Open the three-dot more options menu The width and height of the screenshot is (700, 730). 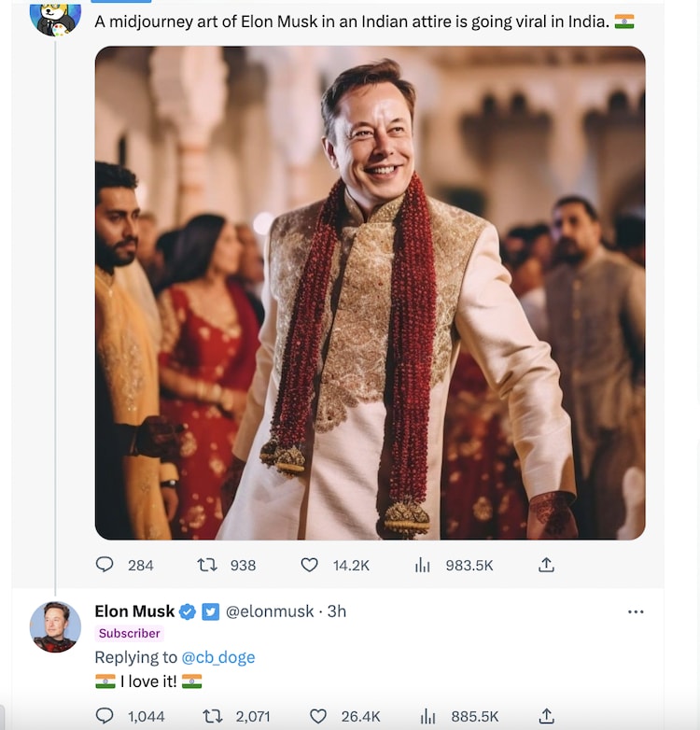click(636, 611)
